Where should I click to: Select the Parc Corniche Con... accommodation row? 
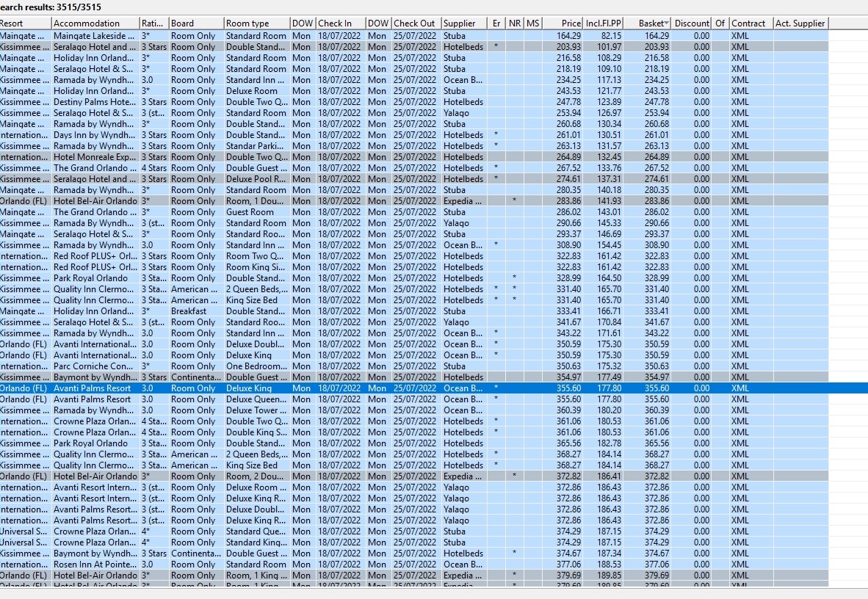(414, 366)
